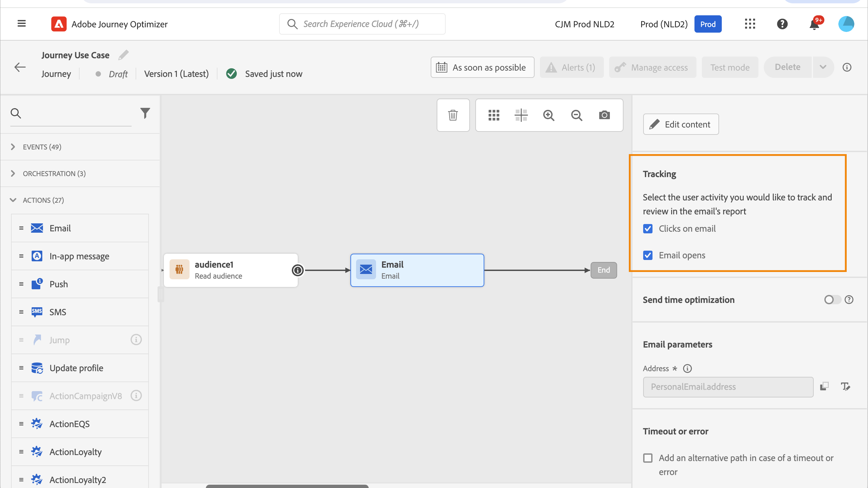The height and width of the screenshot is (488, 868).
Task: Open the notifications bell icon
Action: coord(814,24)
